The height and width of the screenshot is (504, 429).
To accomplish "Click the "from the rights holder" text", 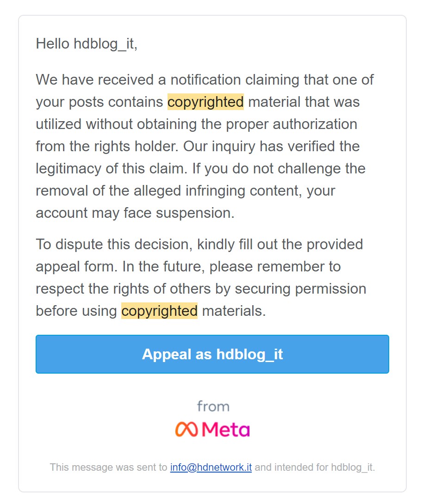I will [x=107, y=146].
